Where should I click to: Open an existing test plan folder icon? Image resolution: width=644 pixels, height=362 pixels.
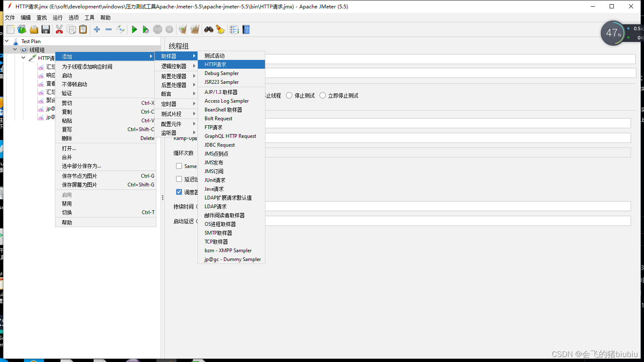(x=34, y=29)
